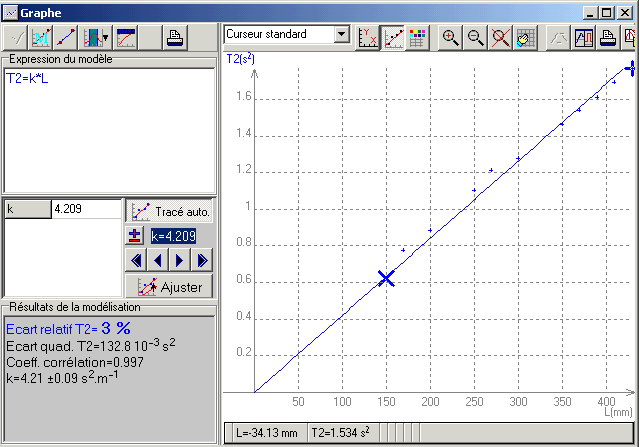Click the 'k' parameter name cell
The width and height of the screenshot is (639, 447).
tap(28, 209)
